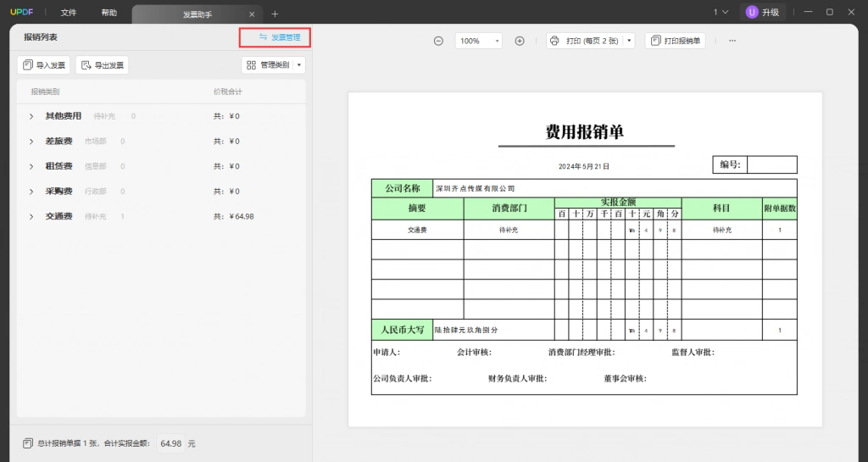This screenshot has width=868, height=462.
Task: Click the 信息部 tag on 租赁费 row
Action: pyautogui.click(x=95, y=166)
